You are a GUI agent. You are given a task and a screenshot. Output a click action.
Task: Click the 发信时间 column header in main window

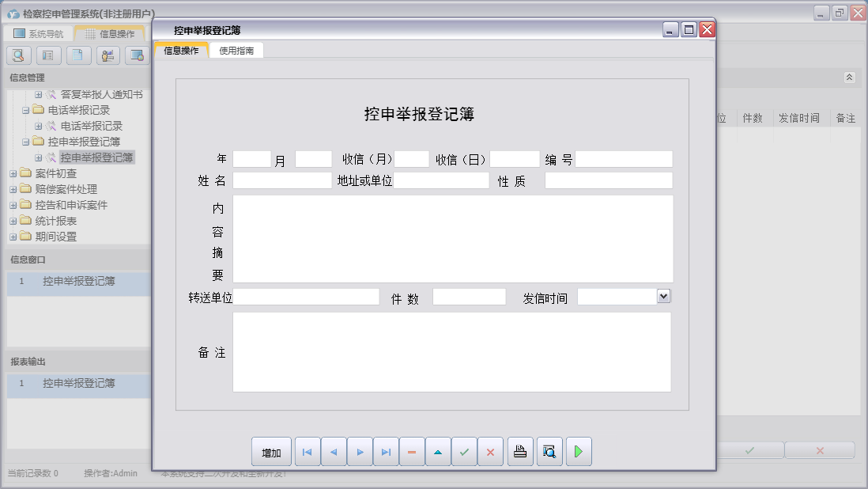[x=798, y=118]
